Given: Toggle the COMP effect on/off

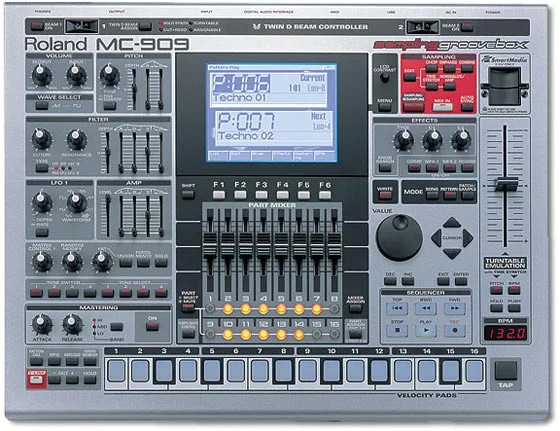Looking at the screenshot, I should click(414, 167).
